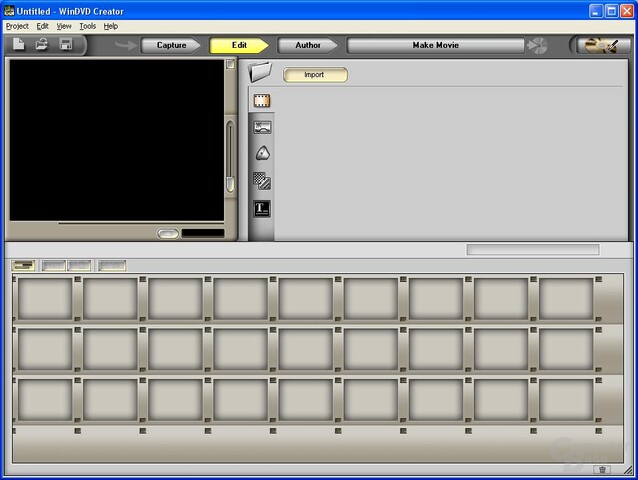
Task: Open the Tools menu
Action: point(87,26)
